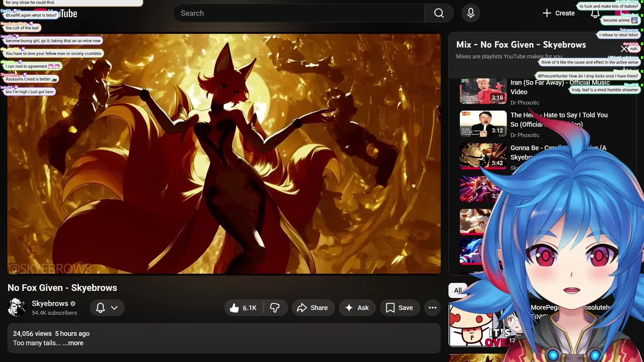Click the main video player
Image resolution: width=644 pixels, height=362 pixels.
224,154
